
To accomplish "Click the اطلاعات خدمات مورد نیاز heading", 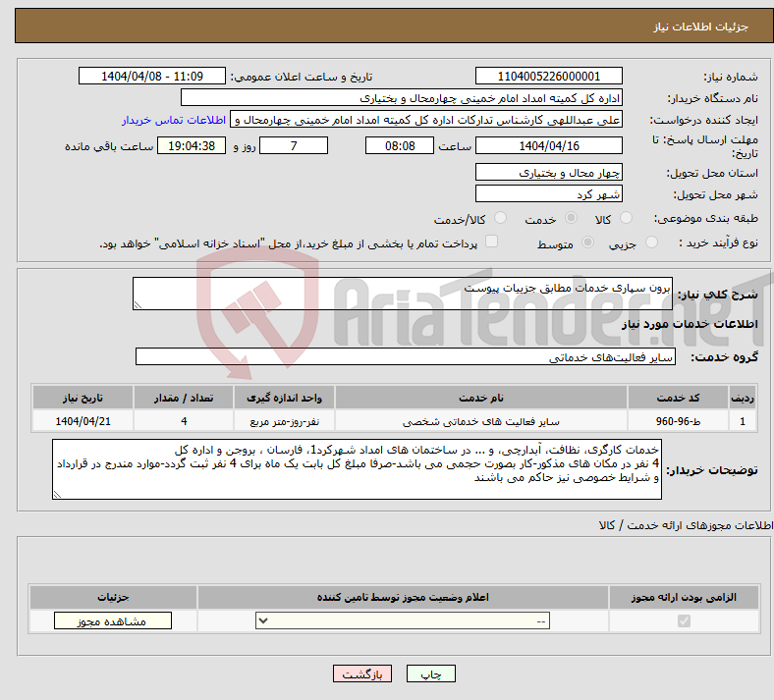I will pyautogui.click(x=690, y=324).
